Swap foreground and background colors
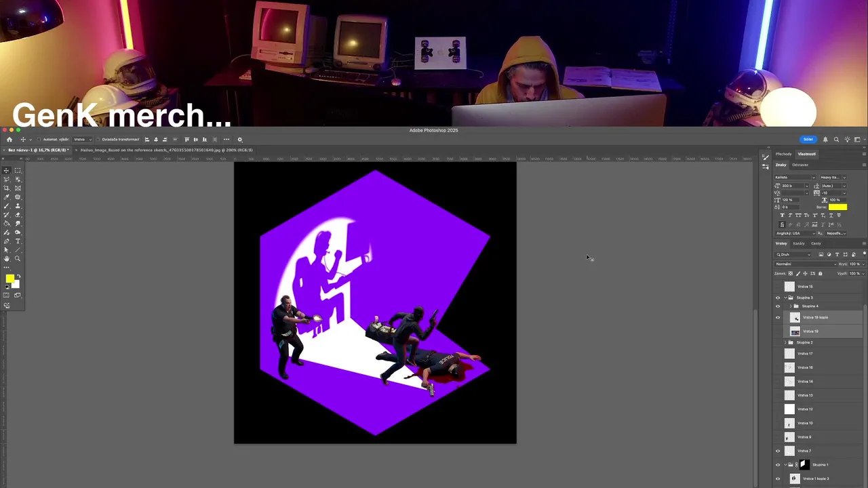This screenshot has width=868, height=488. pyautogui.click(x=18, y=275)
